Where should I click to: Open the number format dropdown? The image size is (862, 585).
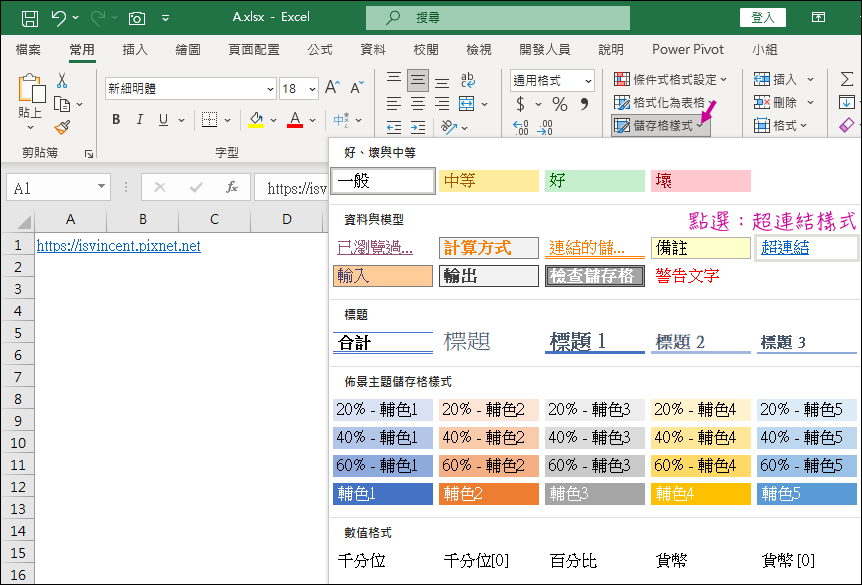click(x=588, y=81)
